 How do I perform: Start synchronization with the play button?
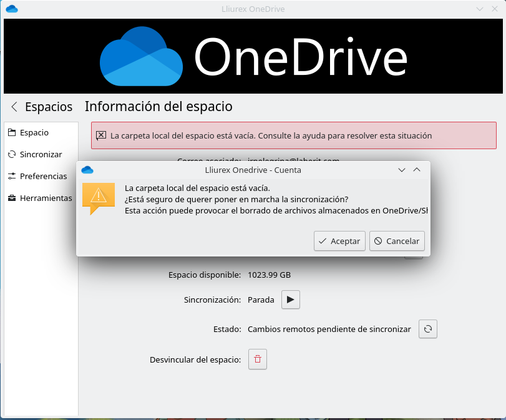[x=290, y=300]
